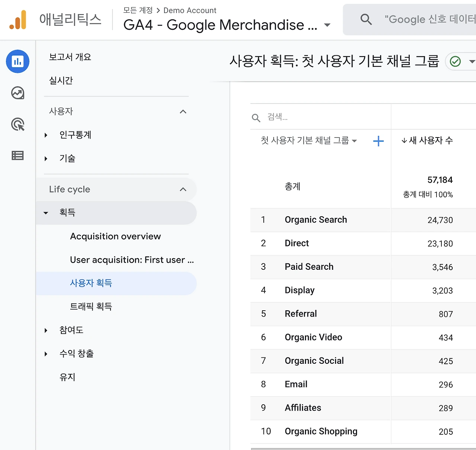Viewport: 476px width, 450px height.
Task: Collapse the Life cycle section
Action: 183,189
